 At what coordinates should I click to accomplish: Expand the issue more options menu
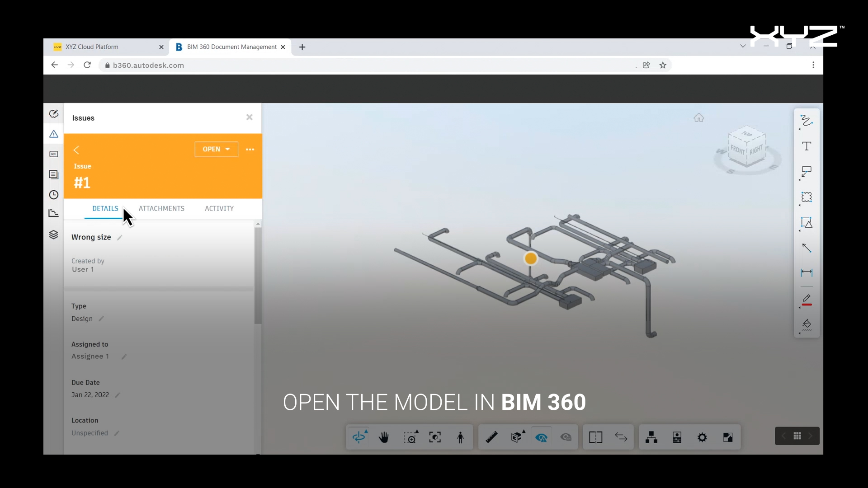tap(250, 150)
